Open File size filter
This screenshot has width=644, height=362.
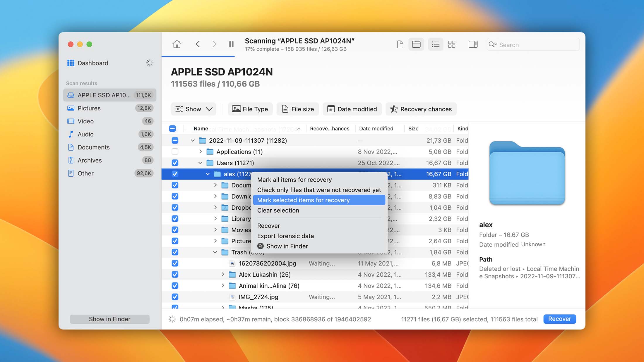pos(298,109)
